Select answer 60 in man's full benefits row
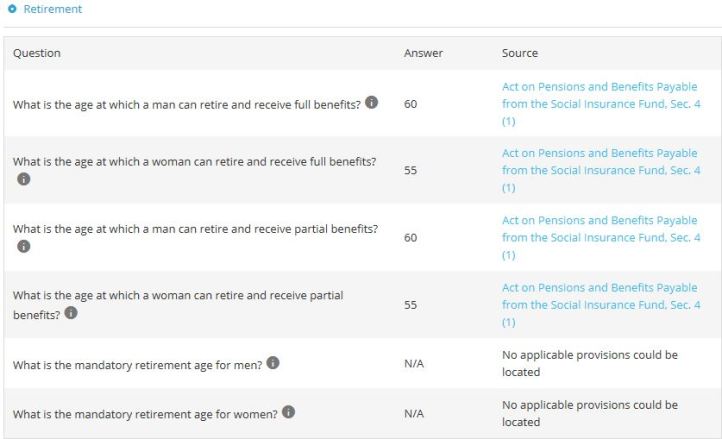The width and height of the screenshot is (722, 439). tap(410, 104)
